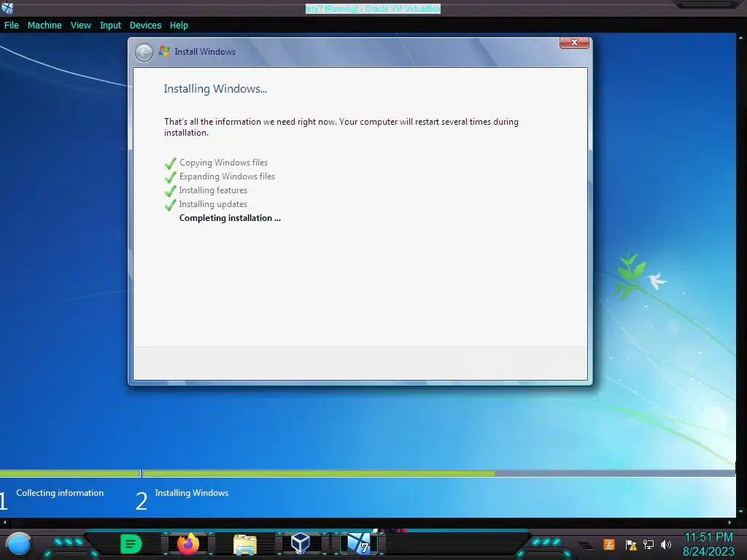Open the File menu in VirtualBox
This screenshot has width=747, height=560.
[x=12, y=26]
